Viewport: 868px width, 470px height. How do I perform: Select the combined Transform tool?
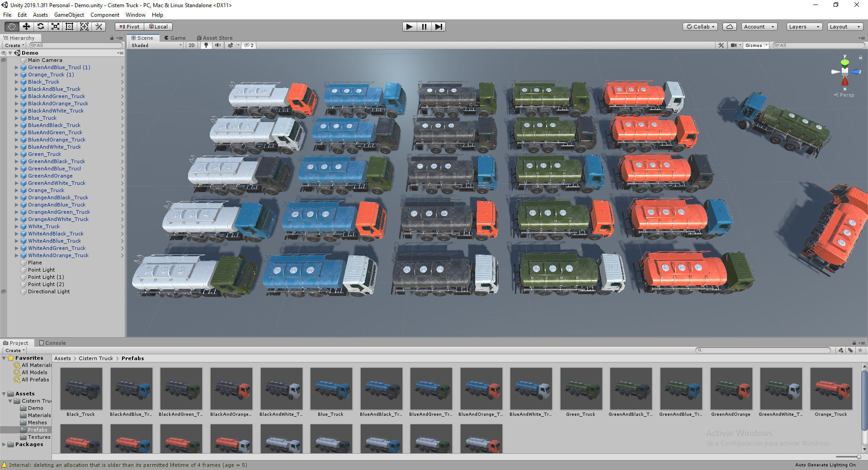[x=84, y=27]
